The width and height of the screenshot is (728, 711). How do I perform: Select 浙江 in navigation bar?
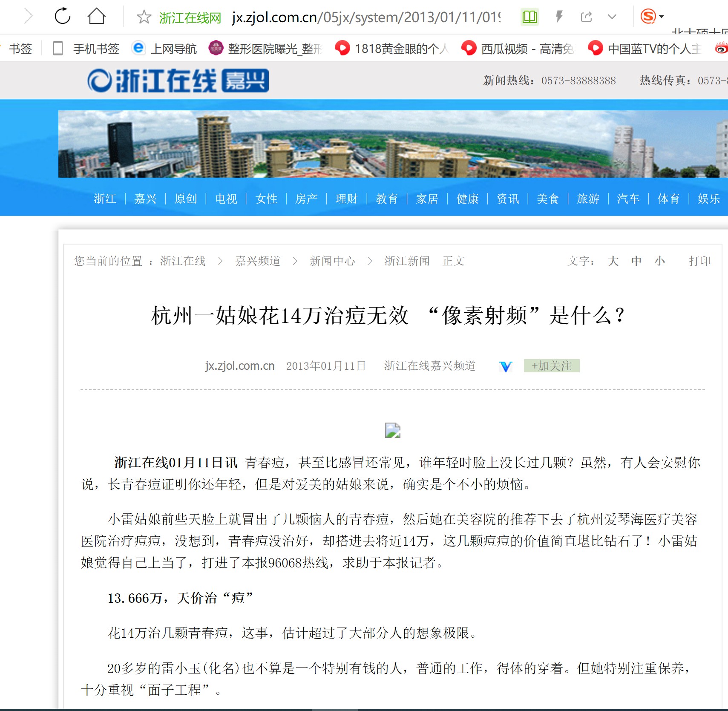[105, 199]
